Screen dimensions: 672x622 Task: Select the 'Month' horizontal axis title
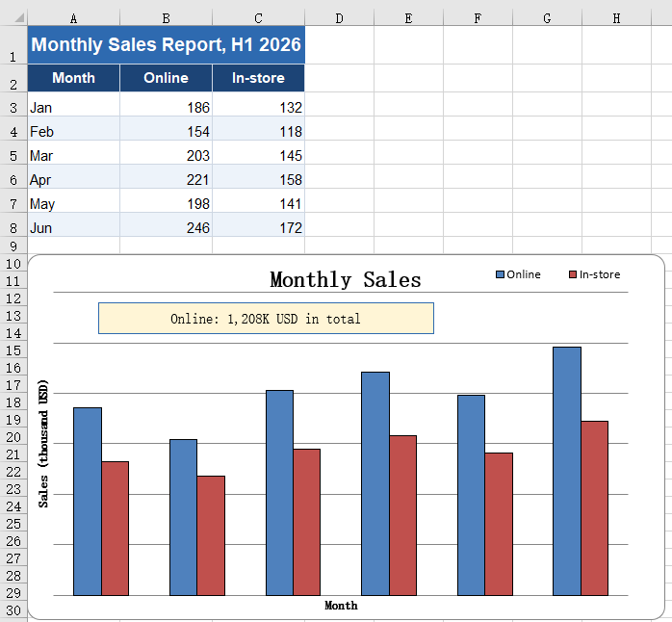[341, 606]
